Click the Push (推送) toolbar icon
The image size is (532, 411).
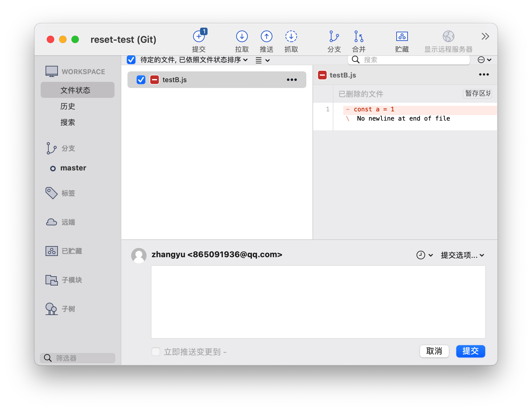267,36
